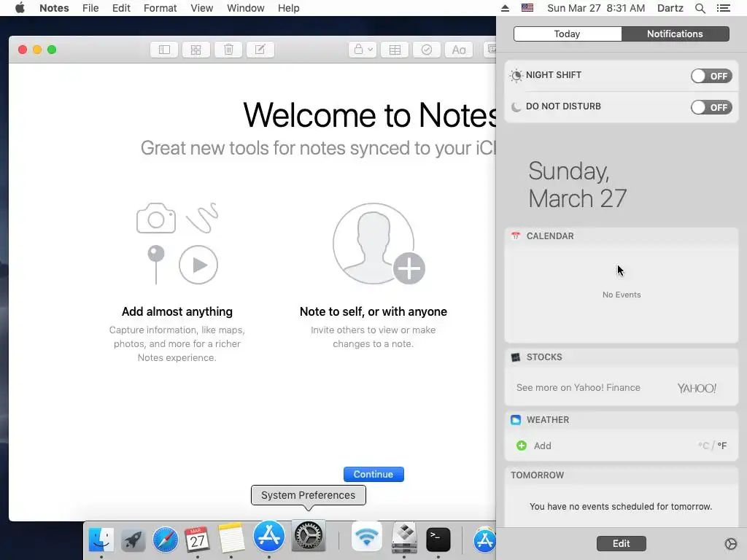This screenshot has height=560, width=747.
Task: Create a new note with compose icon
Action: [x=260, y=50]
